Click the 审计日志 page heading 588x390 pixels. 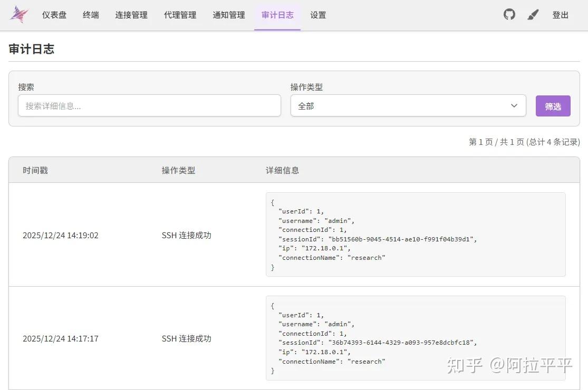(x=32, y=49)
